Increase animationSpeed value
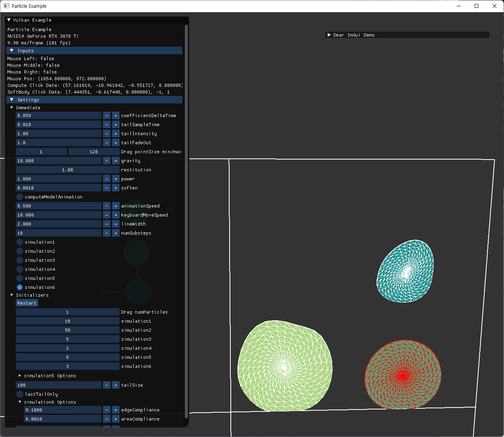 coord(116,206)
